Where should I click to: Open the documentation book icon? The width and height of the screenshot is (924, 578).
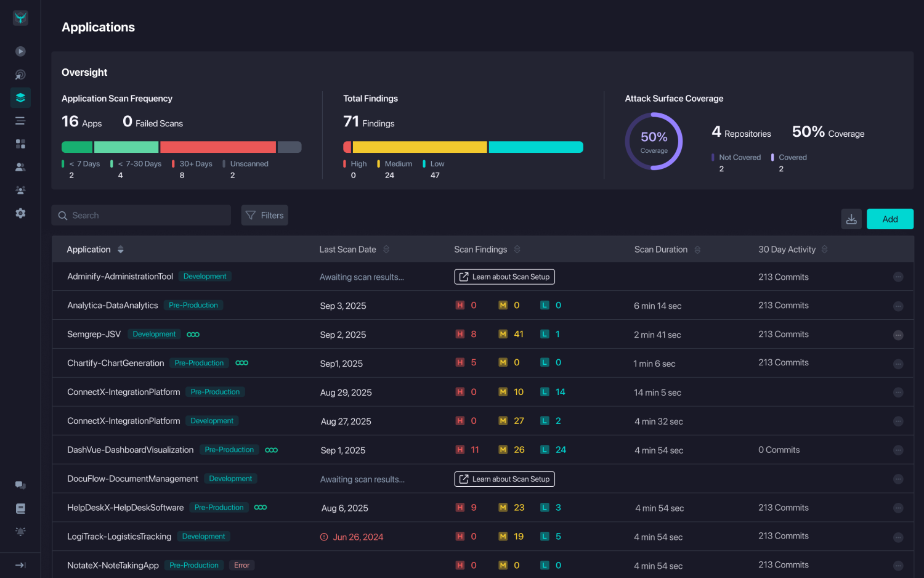point(20,508)
